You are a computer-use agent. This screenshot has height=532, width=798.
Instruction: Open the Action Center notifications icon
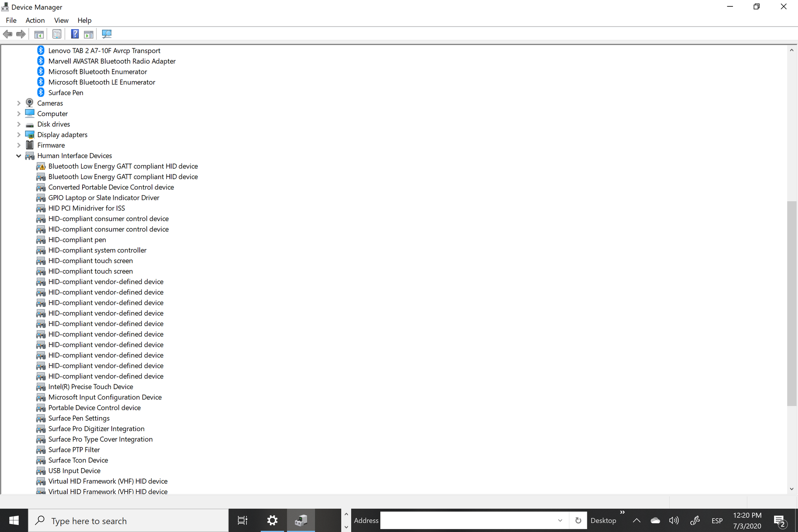point(780,521)
